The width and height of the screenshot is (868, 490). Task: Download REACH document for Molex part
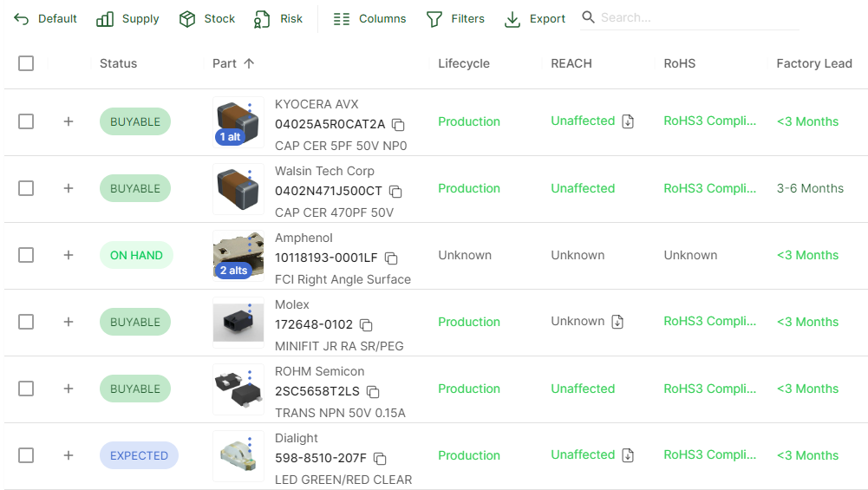(x=617, y=322)
